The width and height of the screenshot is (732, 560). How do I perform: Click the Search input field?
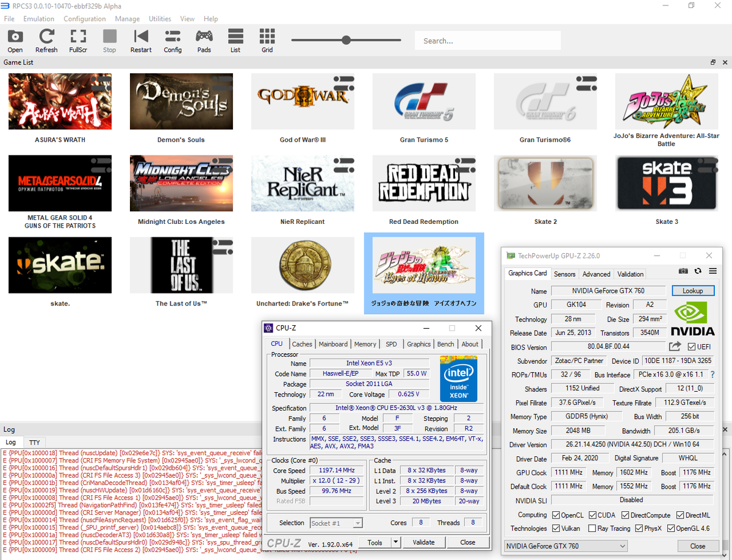tap(487, 41)
